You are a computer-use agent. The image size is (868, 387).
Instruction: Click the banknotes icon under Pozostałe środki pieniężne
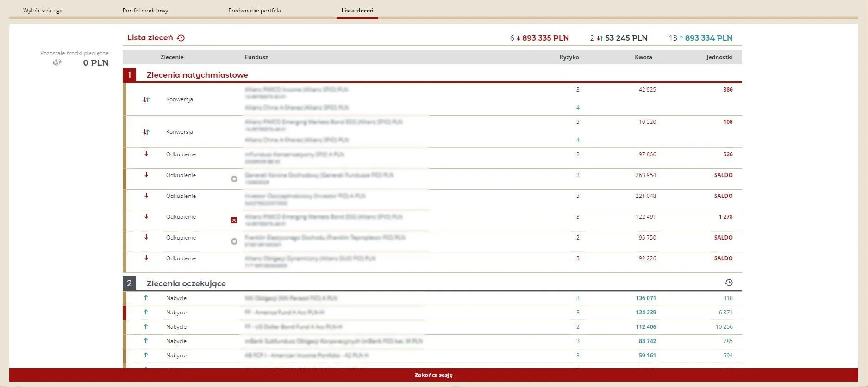pyautogui.click(x=57, y=62)
